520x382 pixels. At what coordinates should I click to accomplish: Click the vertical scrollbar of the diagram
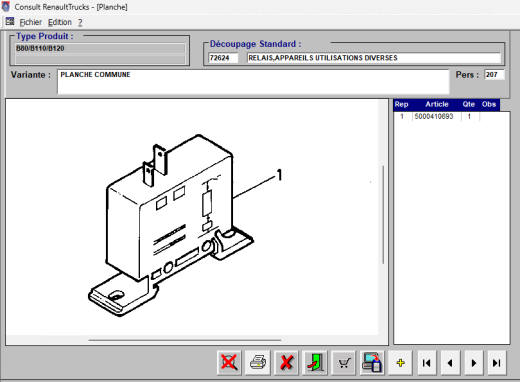point(383,215)
